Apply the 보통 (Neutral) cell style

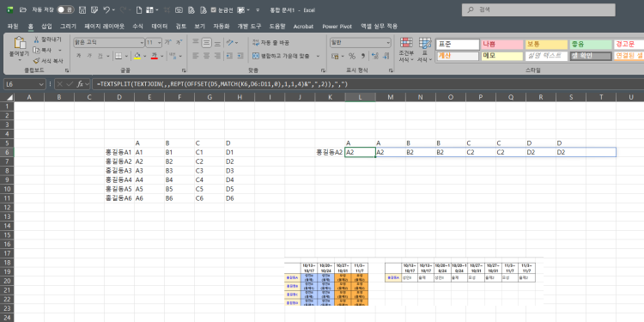pyautogui.click(x=547, y=44)
